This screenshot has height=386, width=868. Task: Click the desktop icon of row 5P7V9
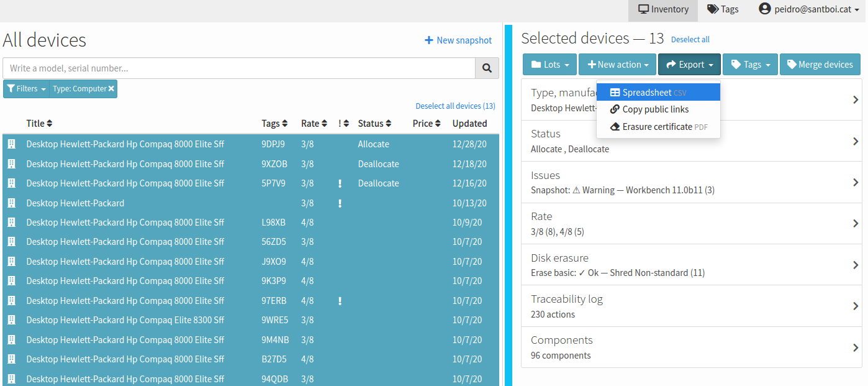coord(11,183)
